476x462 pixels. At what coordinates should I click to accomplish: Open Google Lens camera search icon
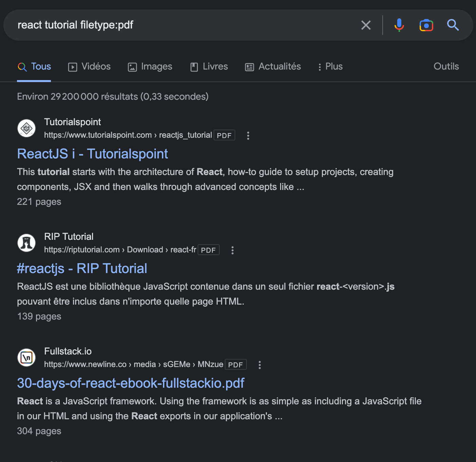[x=426, y=25]
